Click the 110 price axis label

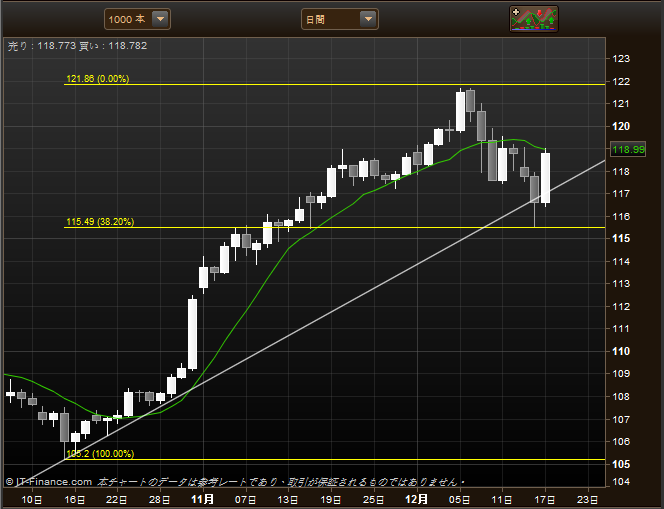[x=621, y=351]
